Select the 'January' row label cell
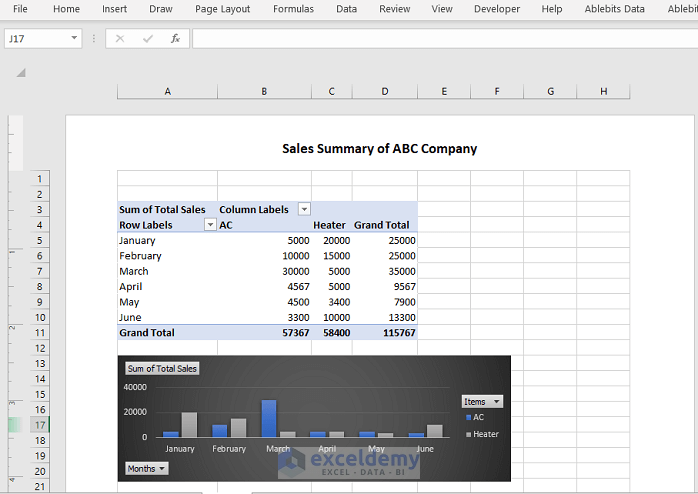The width and height of the screenshot is (698, 494). (x=167, y=240)
